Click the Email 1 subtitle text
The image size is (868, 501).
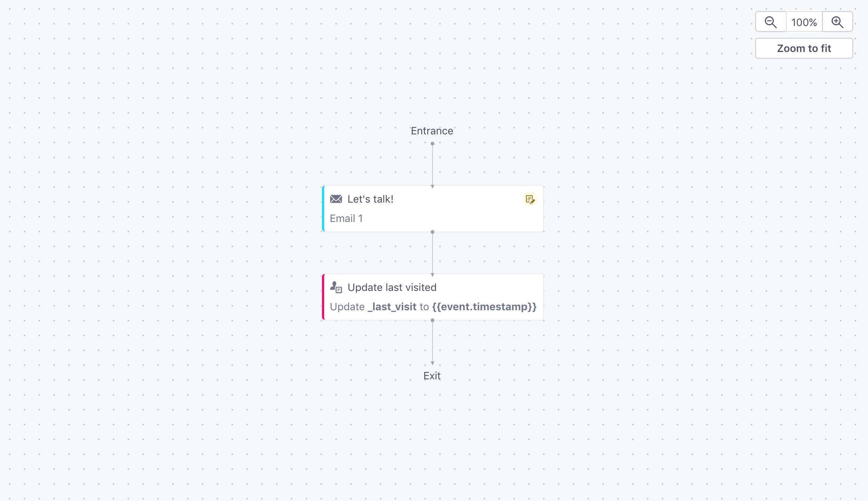pos(346,218)
